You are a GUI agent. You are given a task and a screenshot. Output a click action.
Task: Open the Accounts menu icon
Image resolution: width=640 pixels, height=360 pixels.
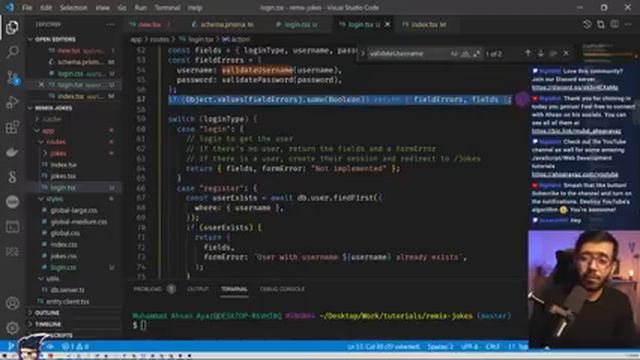click(12, 303)
